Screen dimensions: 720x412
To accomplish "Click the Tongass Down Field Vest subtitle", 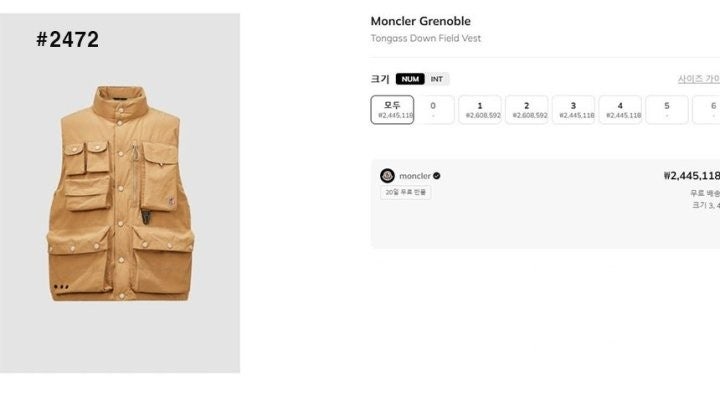I will pyautogui.click(x=426, y=38).
